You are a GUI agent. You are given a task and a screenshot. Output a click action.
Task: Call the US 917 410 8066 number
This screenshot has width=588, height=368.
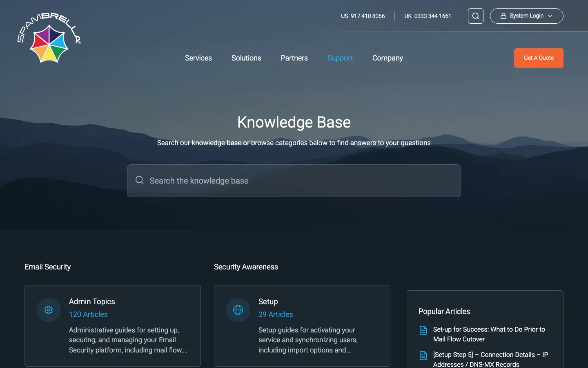coord(363,16)
